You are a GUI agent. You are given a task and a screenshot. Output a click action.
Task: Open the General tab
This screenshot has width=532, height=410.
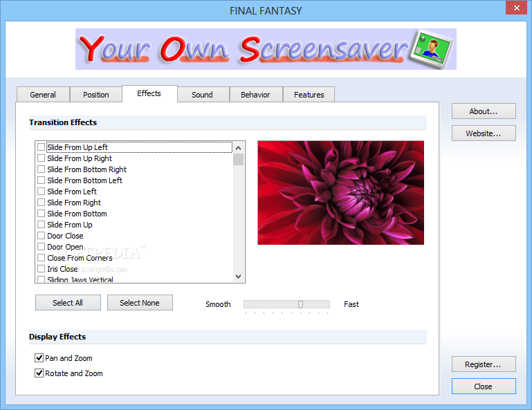[x=43, y=95]
